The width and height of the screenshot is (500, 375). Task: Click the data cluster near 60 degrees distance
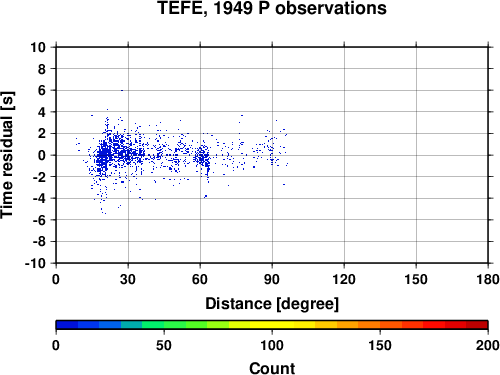tap(203, 157)
